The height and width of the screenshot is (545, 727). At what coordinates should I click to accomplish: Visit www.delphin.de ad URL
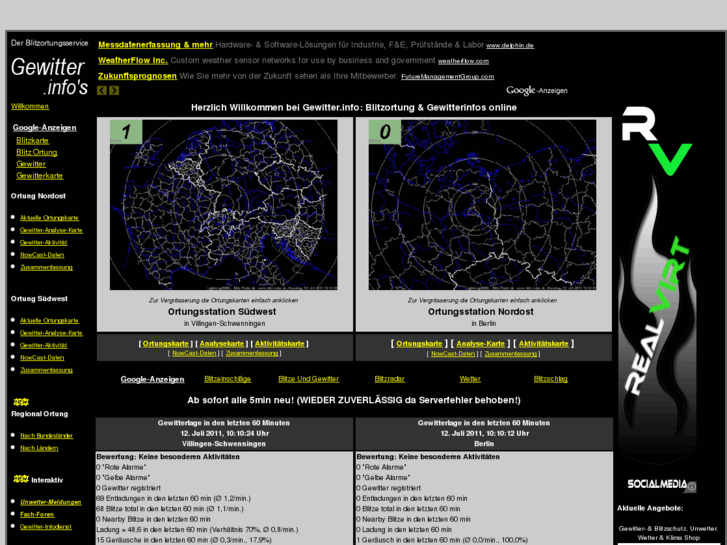click(510, 45)
